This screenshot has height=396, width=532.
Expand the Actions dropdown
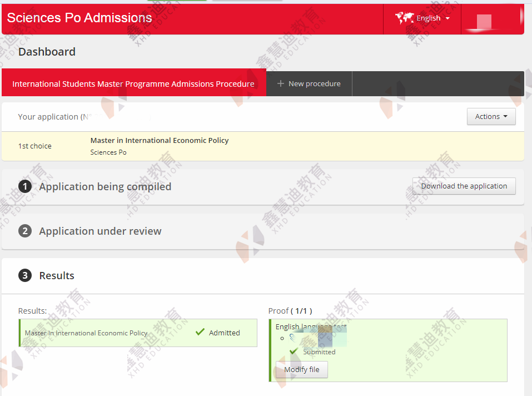click(x=491, y=116)
